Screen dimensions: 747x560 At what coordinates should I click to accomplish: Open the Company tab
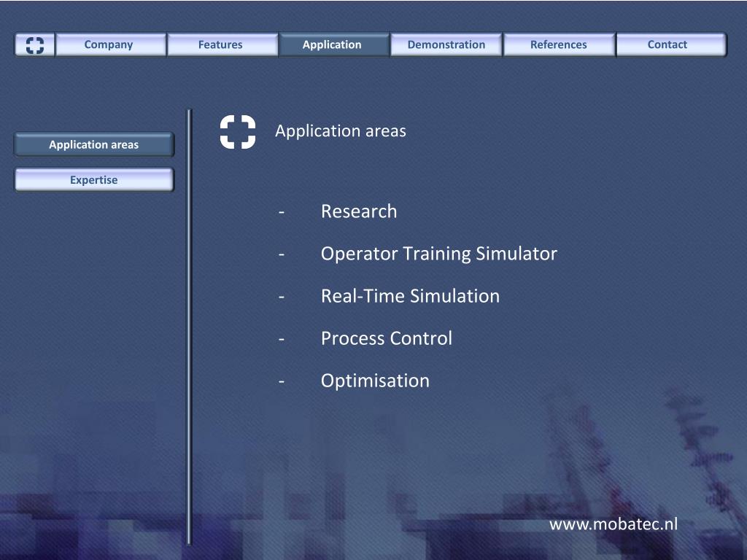pos(111,44)
